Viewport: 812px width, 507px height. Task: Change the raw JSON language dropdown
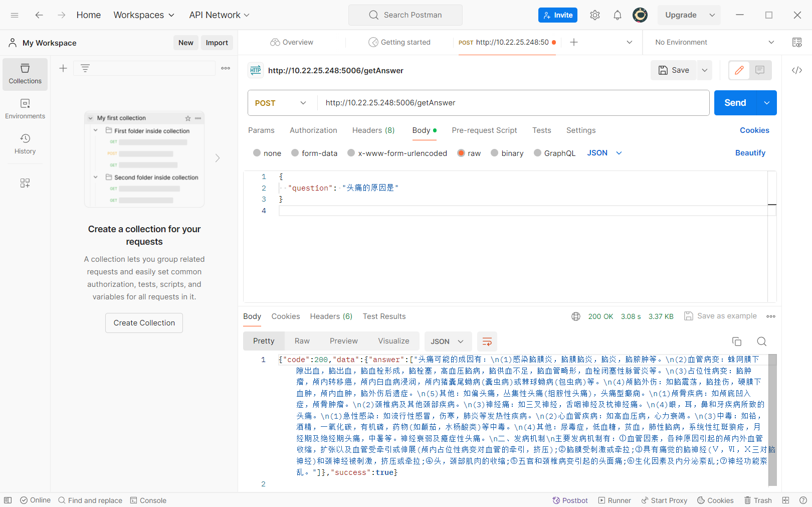pyautogui.click(x=604, y=153)
